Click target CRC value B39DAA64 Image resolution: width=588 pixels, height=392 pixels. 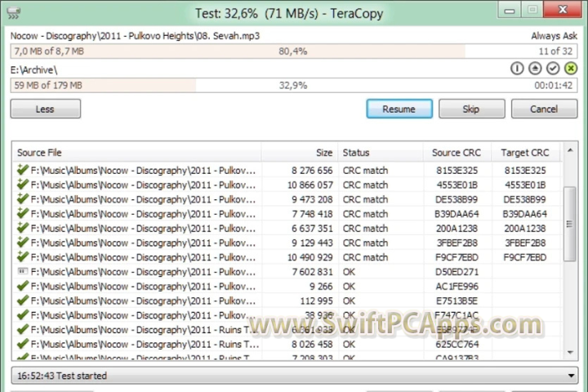tap(525, 214)
